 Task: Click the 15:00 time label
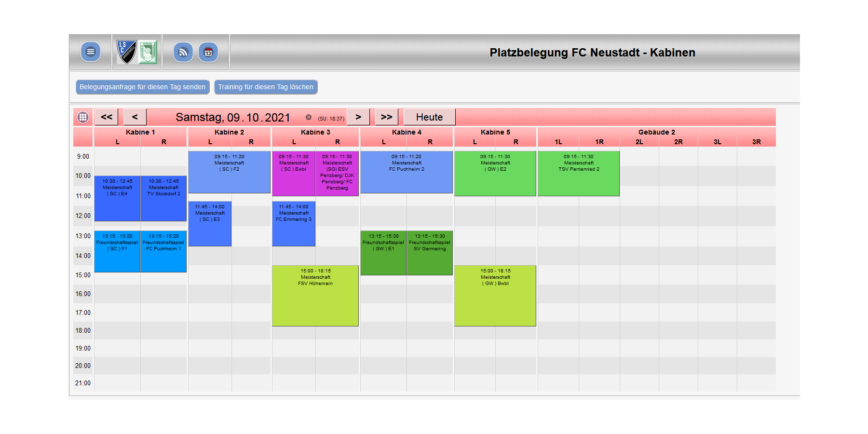83,275
